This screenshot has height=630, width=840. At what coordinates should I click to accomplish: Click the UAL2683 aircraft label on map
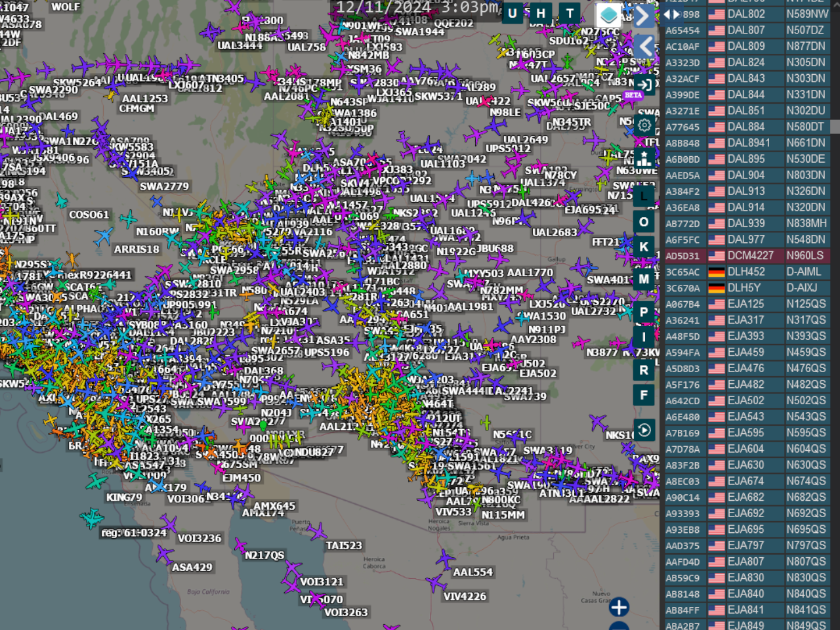(x=555, y=232)
